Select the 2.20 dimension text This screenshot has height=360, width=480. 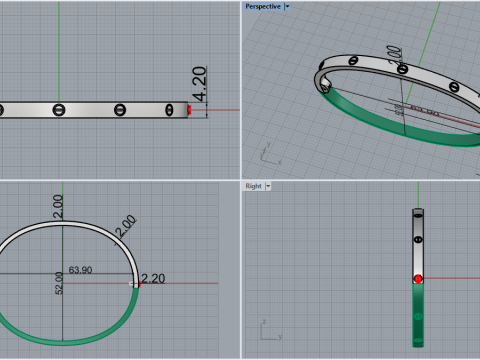coord(153,278)
